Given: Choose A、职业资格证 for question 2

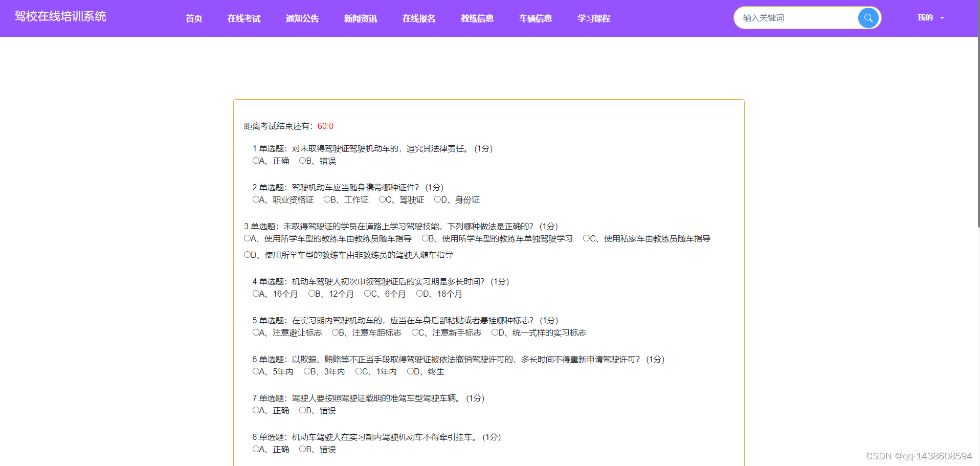Looking at the screenshot, I should pyautogui.click(x=256, y=199).
